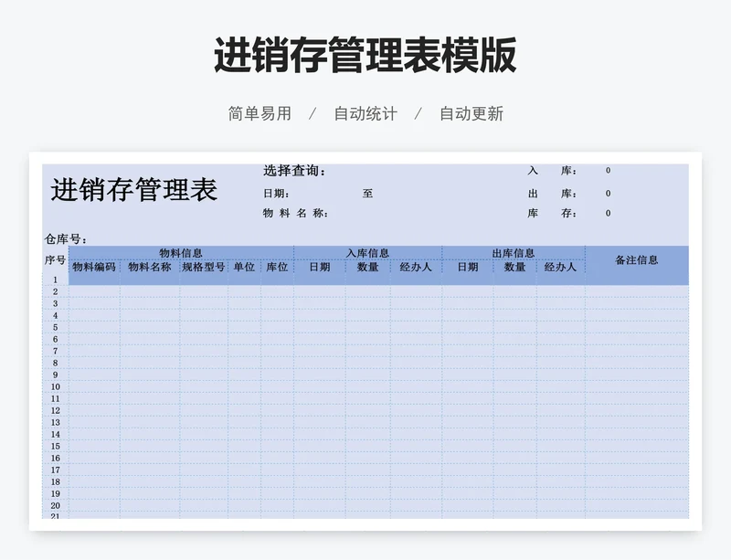Select the 日期 header under 出库信息
Image resolution: width=731 pixels, height=560 pixels.
[468, 267]
